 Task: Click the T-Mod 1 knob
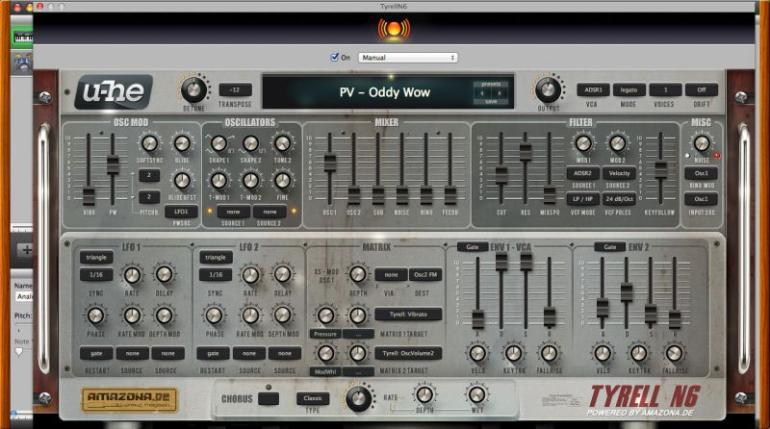[x=219, y=181]
